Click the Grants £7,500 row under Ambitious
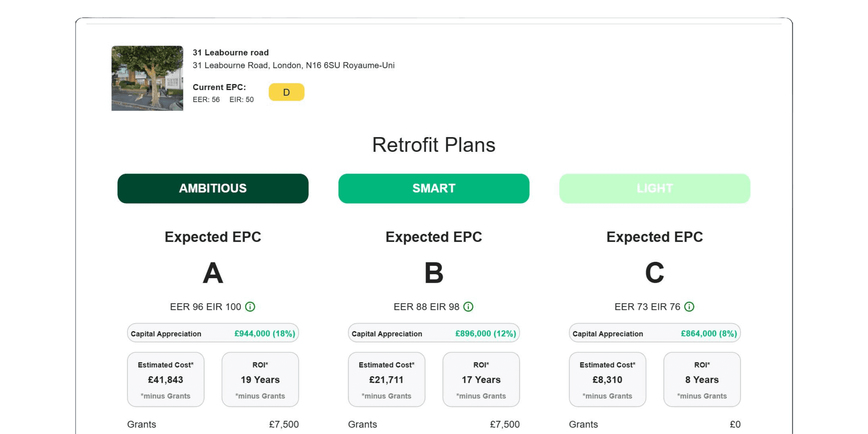This screenshot has width=868, height=434. (x=213, y=424)
